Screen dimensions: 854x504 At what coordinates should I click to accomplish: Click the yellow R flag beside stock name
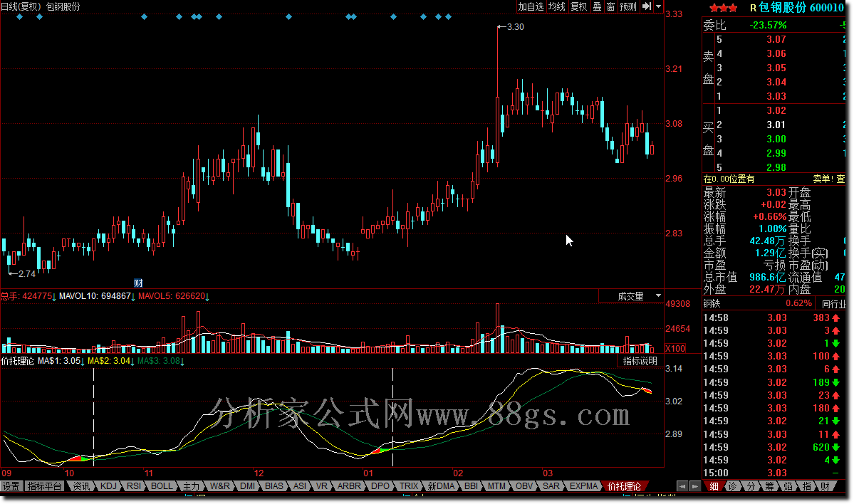click(754, 8)
